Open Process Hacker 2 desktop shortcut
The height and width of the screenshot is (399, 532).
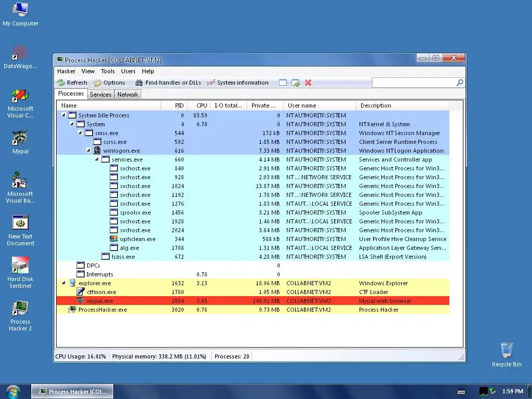click(x=20, y=316)
